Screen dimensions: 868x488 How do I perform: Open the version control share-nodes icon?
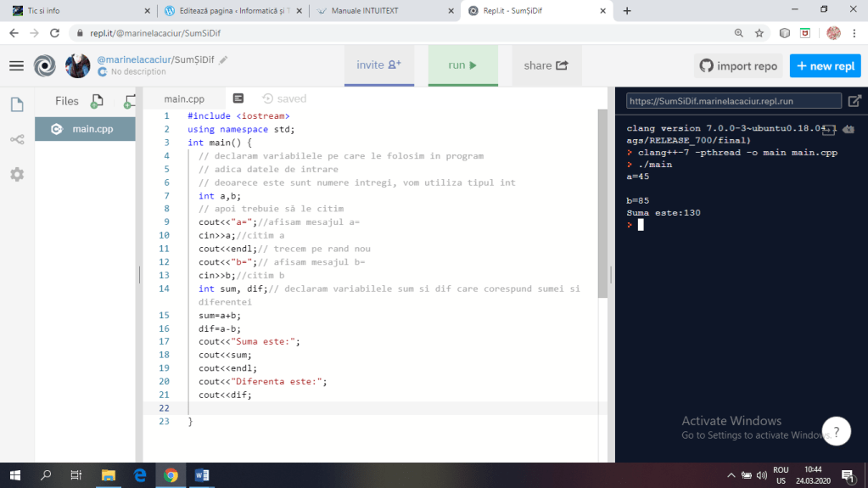(x=17, y=139)
